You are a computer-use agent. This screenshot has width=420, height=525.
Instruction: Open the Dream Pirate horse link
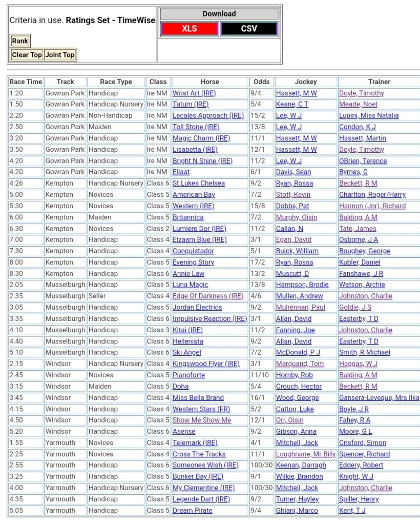(x=192, y=511)
